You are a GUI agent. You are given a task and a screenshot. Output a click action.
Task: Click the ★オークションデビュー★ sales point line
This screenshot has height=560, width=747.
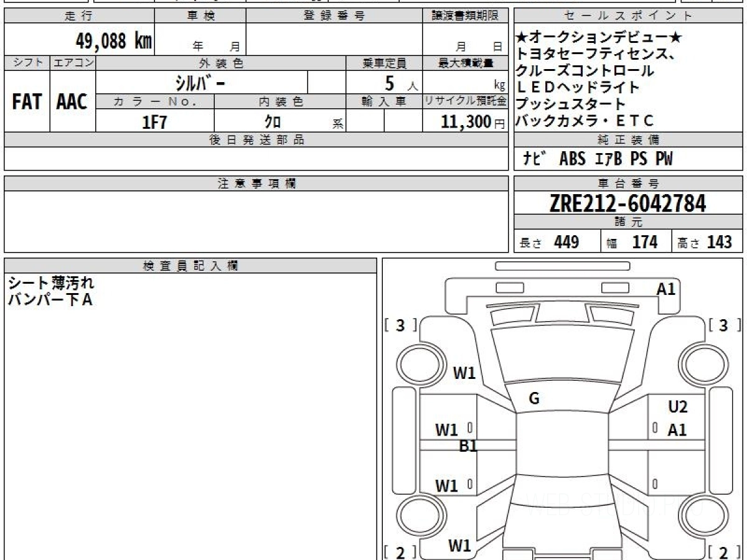(599, 38)
